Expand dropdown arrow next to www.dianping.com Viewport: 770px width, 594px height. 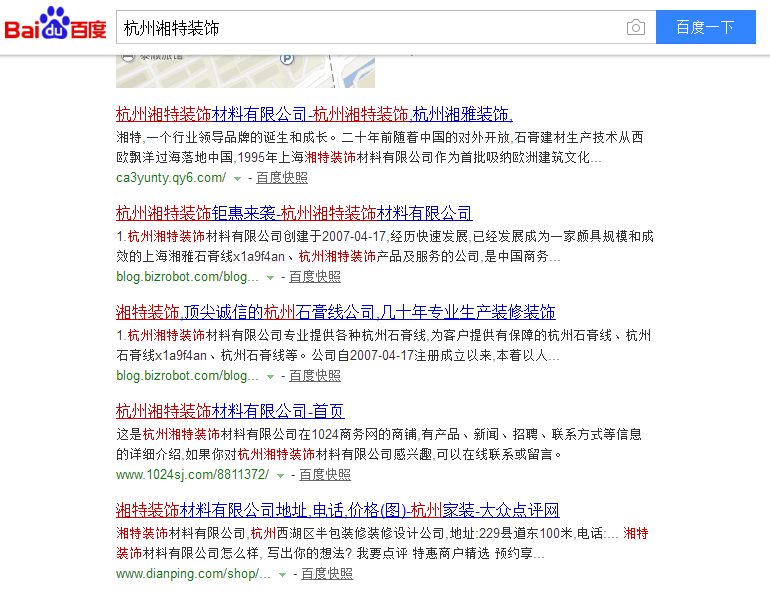(282, 575)
